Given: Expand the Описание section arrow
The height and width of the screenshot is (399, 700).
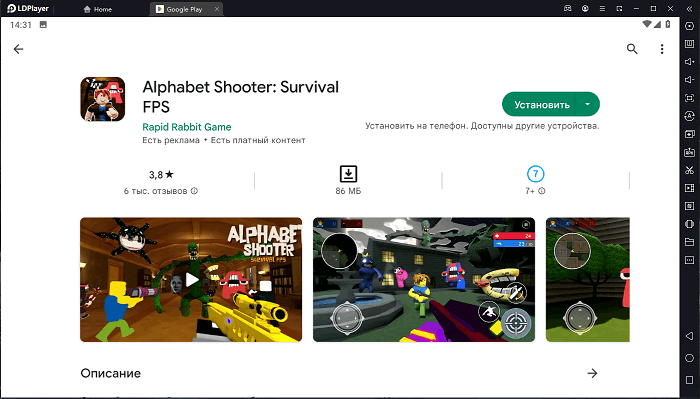Looking at the screenshot, I should click(592, 373).
